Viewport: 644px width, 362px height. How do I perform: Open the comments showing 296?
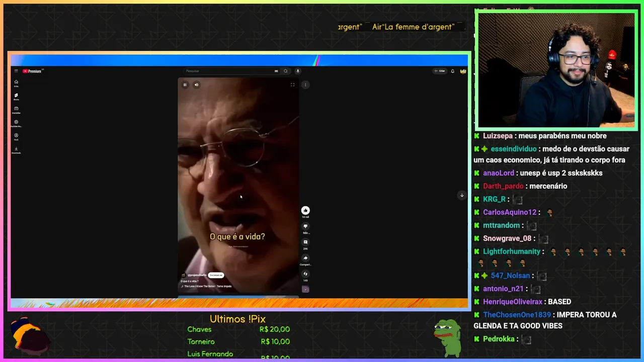[305, 242]
